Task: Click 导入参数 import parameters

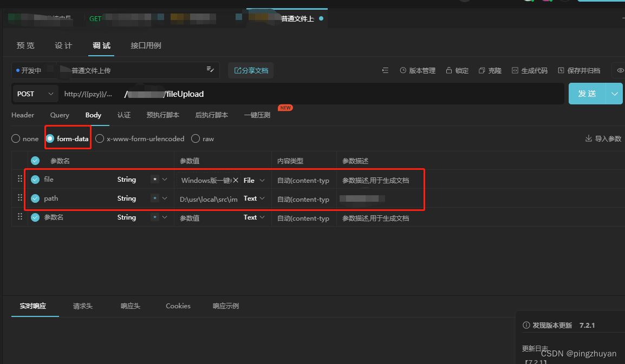Action: point(603,138)
